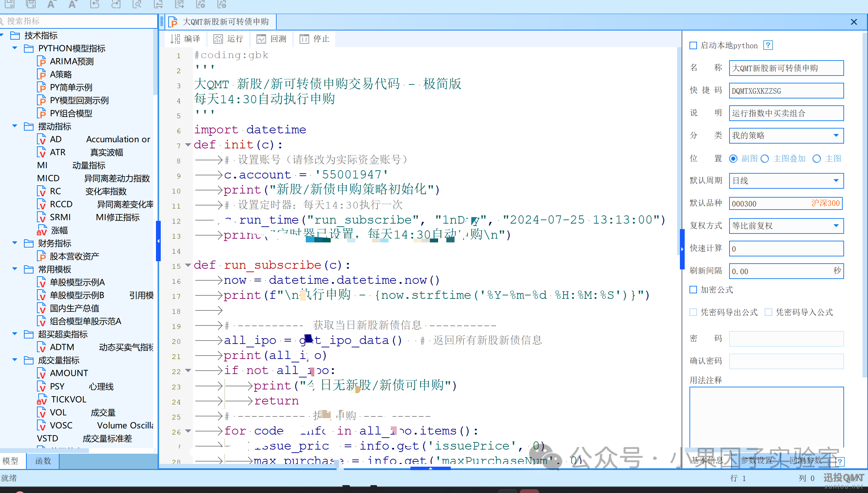This screenshot has width=868, height=493.
Task: Open help question mark beside 启动本地python
Action: 768,45
